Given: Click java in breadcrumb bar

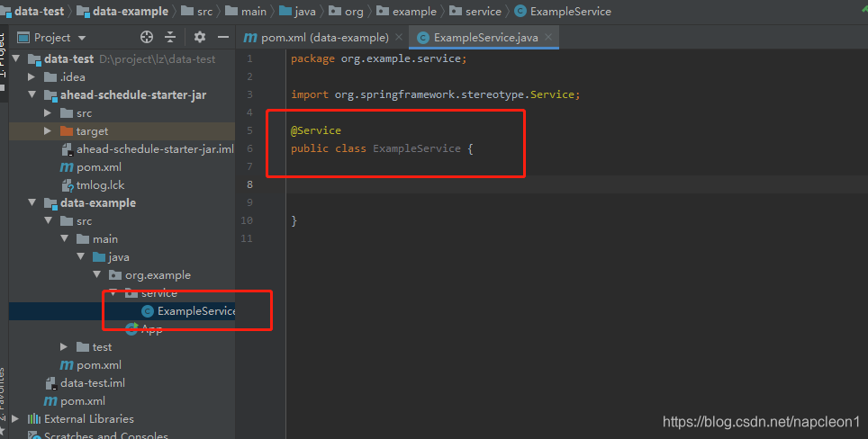Looking at the screenshot, I should click(298, 11).
